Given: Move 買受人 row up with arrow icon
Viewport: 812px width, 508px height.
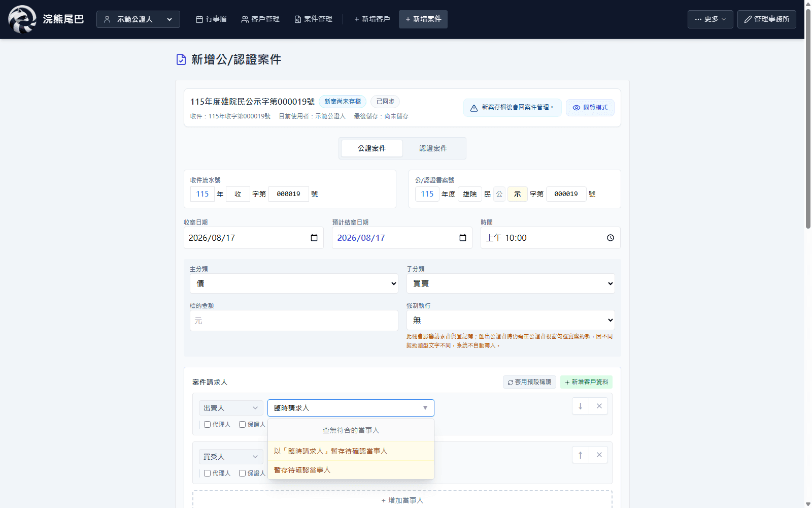Looking at the screenshot, I should pyautogui.click(x=581, y=455).
